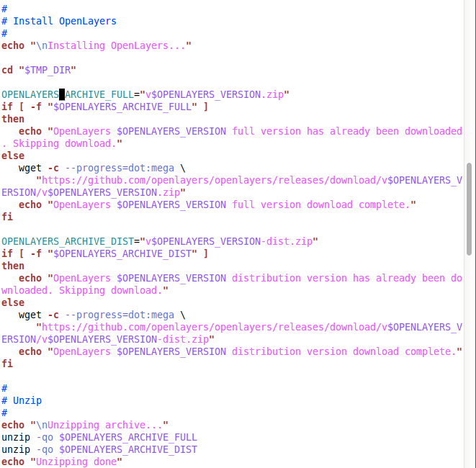Click the if -f OPENLAYERS_ARCHIVE_FULL condition line
The height and width of the screenshot is (468, 476).
[104, 107]
